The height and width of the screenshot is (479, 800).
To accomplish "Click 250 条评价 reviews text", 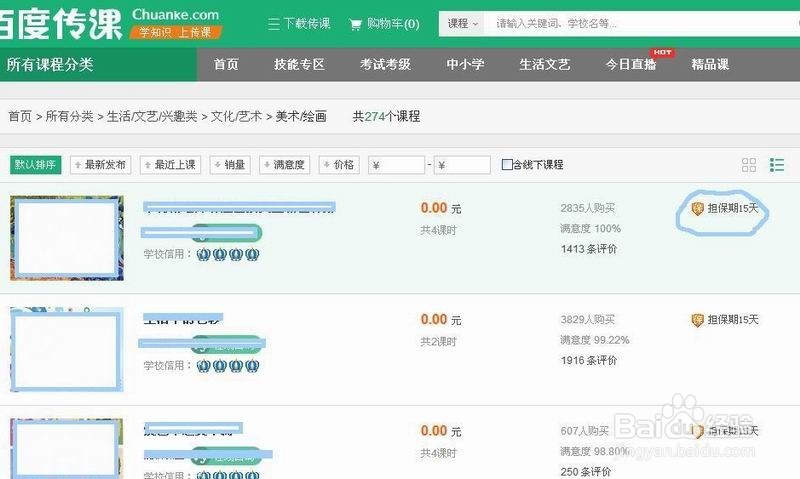I will (586, 472).
